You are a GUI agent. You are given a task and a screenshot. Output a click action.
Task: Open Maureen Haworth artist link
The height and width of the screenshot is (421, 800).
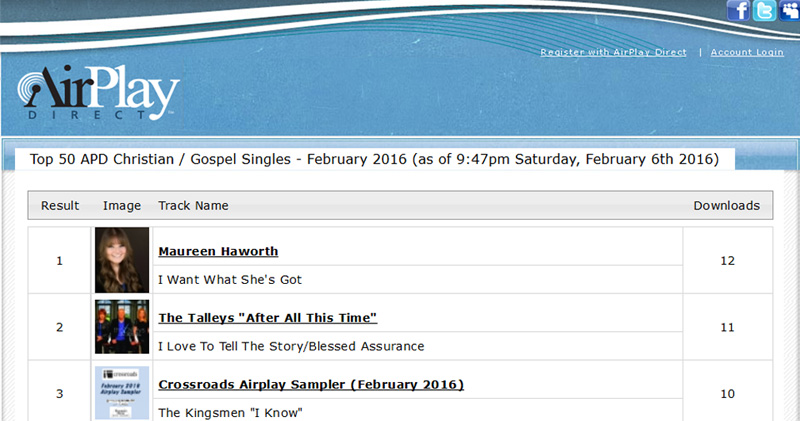(218, 252)
